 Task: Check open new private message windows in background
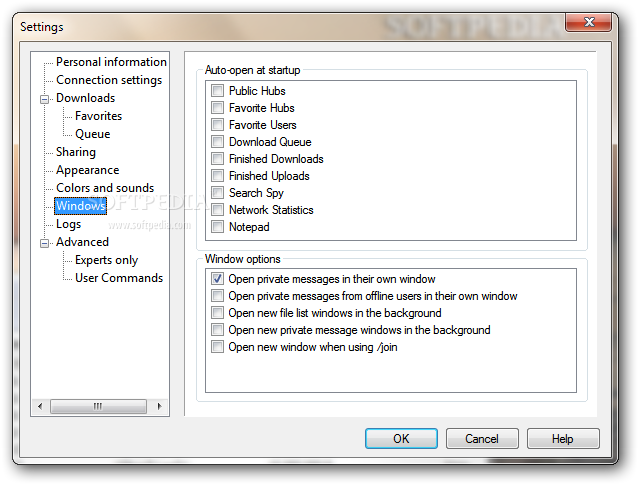pyautogui.click(x=217, y=329)
